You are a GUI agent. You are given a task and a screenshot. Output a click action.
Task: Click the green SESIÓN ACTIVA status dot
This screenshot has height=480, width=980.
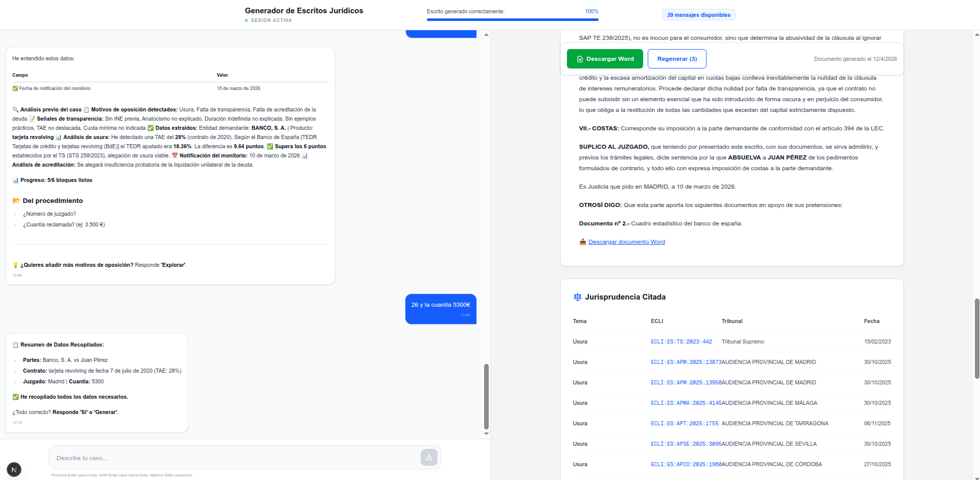click(x=247, y=20)
